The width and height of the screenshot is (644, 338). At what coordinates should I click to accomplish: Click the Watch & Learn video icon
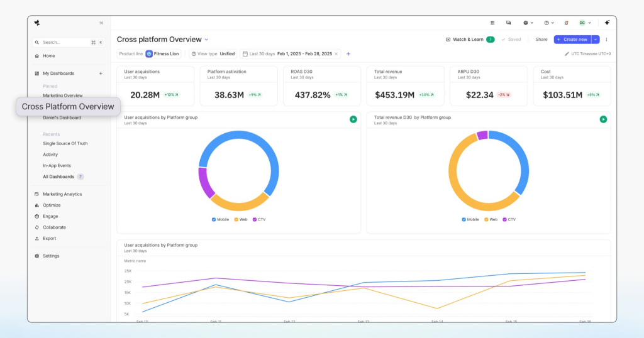(448, 40)
